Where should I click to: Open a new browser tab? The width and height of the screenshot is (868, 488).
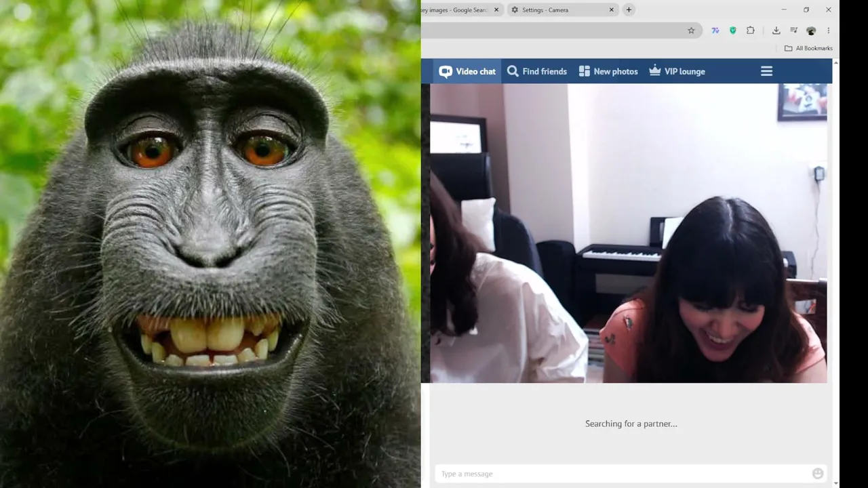[629, 9]
